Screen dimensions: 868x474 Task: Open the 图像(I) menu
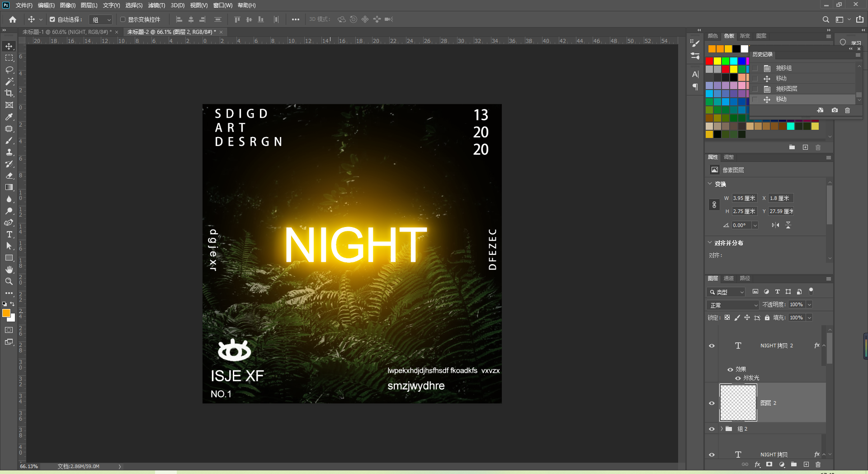[68, 5]
